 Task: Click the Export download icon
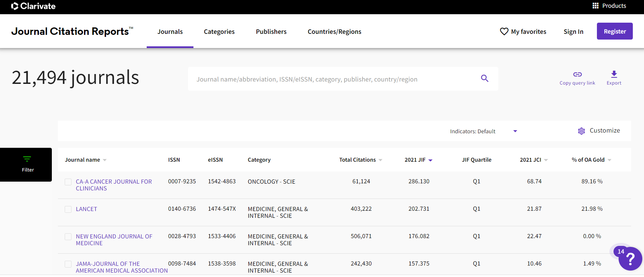pyautogui.click(x=614, y=74)
